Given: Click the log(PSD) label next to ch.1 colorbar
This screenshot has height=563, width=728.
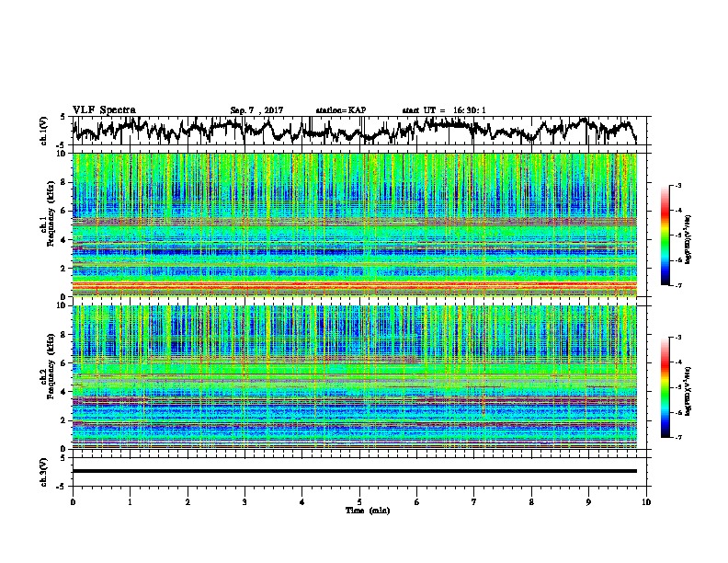Looking at the screenshot, I should tap(688, 239).
